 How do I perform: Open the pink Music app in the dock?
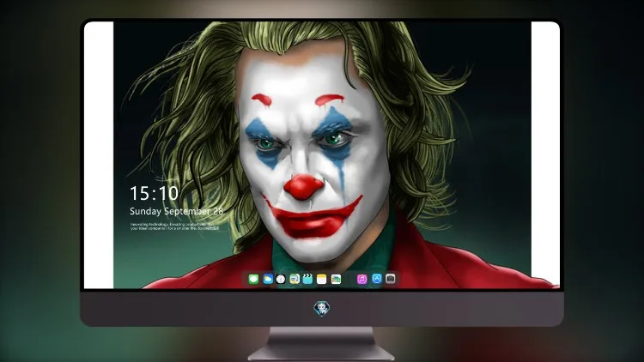pyautogui.click(x=361, y=280)
